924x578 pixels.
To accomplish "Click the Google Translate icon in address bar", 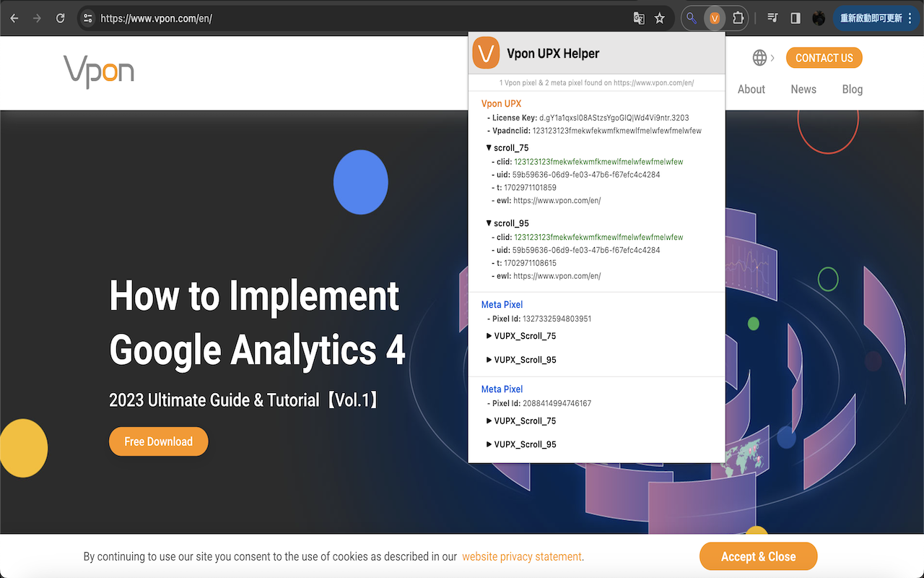I will click(639, 18).
